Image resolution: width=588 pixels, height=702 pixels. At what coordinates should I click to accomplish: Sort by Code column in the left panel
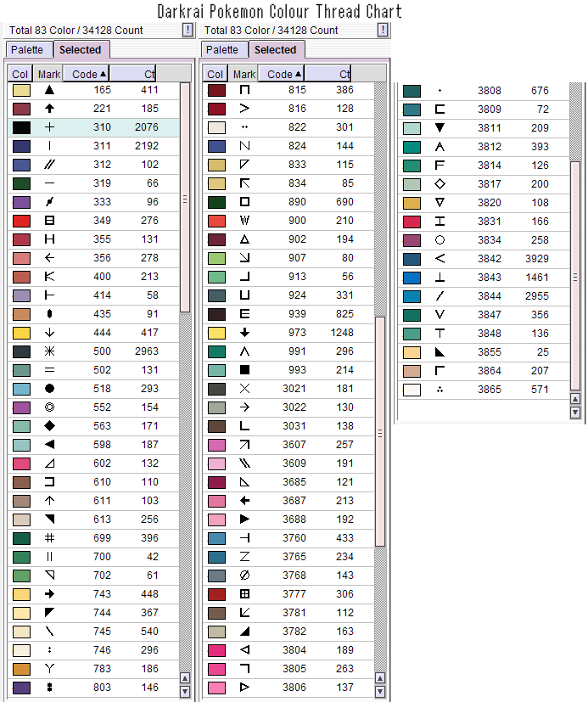(88, 74)
